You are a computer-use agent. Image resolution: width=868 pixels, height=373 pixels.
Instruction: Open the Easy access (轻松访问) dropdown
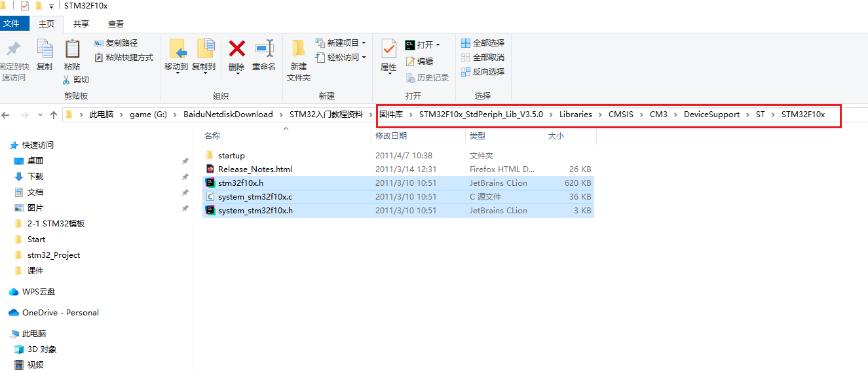(x=341, y=58)
